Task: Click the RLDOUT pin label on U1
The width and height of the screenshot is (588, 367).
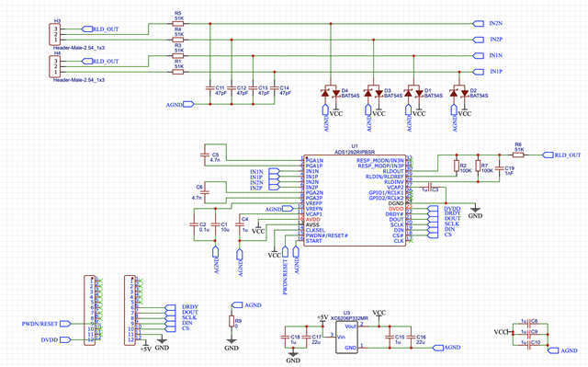Action: tap(393, 171)
